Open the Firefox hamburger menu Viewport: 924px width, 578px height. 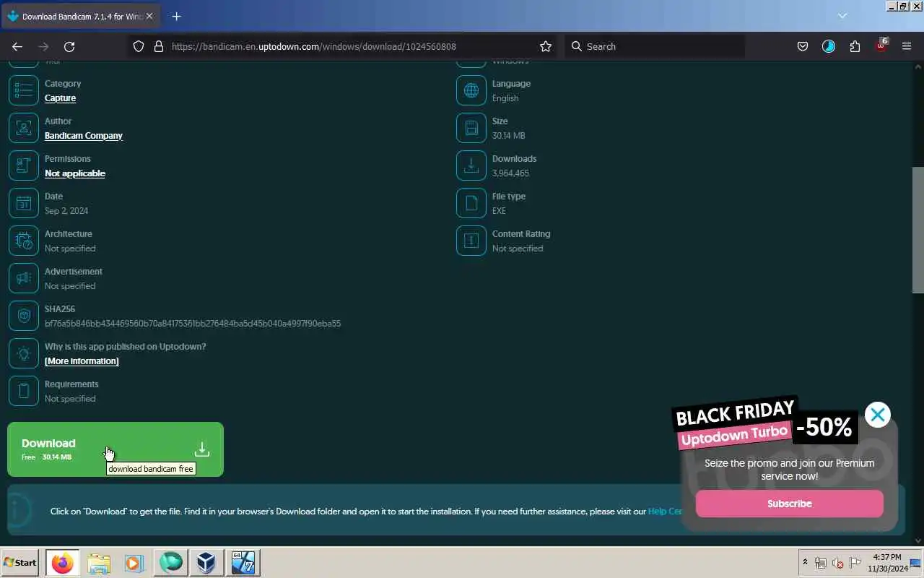(907, 46)
